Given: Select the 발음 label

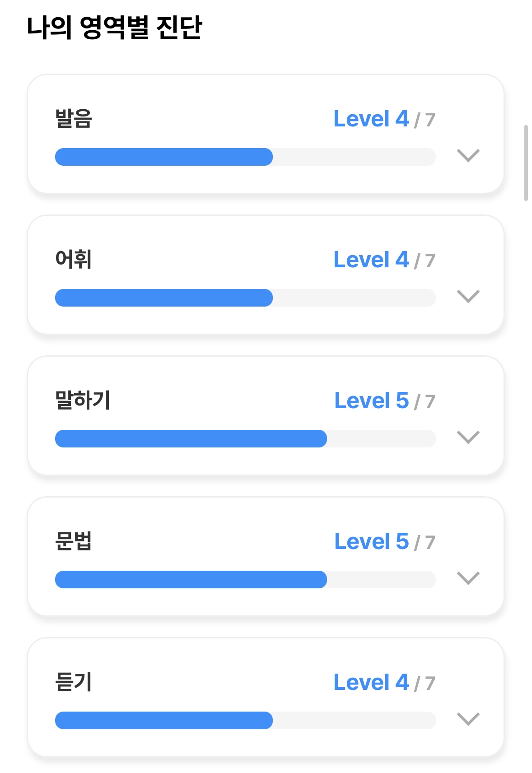Looking at the screenshot, I should 74,119.
